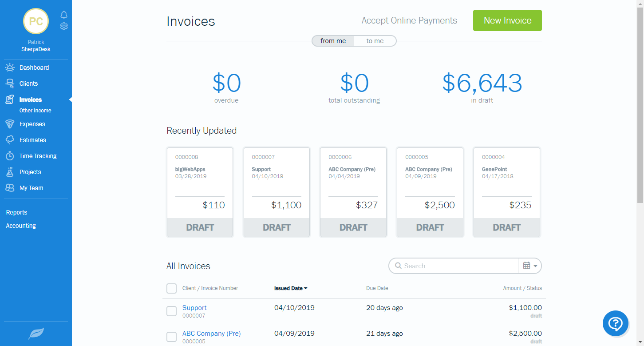
Task: Switch the toggle to "to me"
Action: tap(375, 41)
